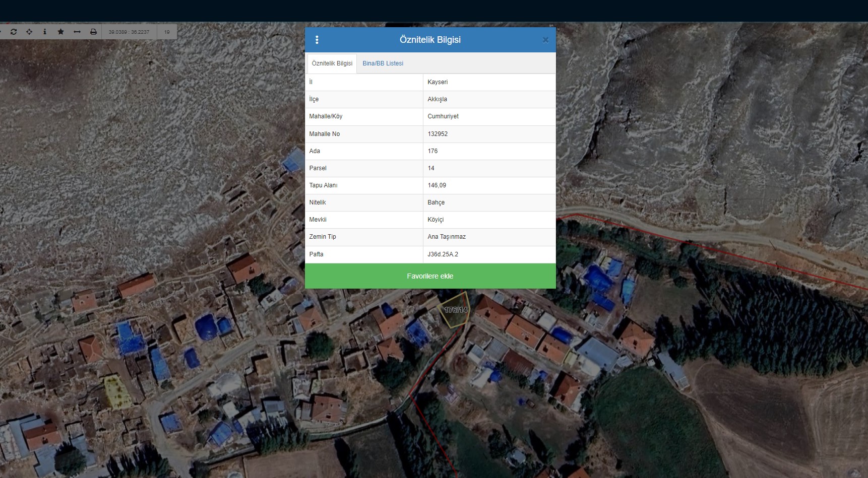The height and width of the screenshot is (478, 868).
Task: Select the Öznitelik Bilgisi tab
Action: pyautogui.click(x=332, y=63)
